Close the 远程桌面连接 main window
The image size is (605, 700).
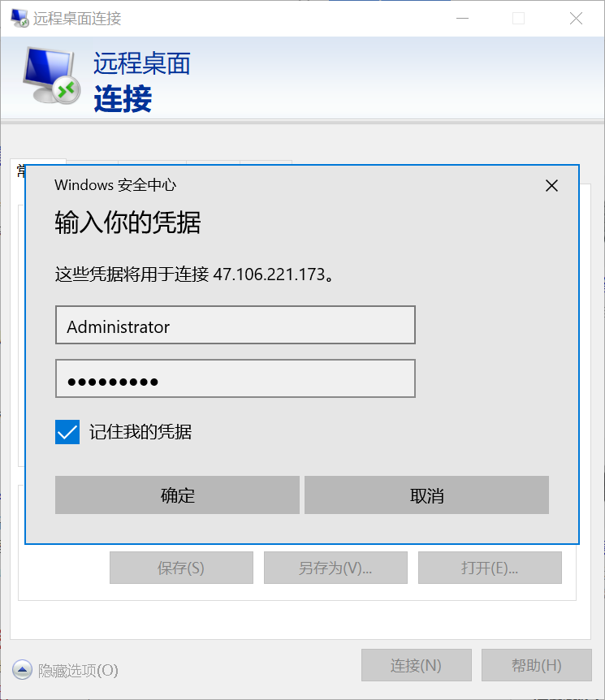pos(576,19)
